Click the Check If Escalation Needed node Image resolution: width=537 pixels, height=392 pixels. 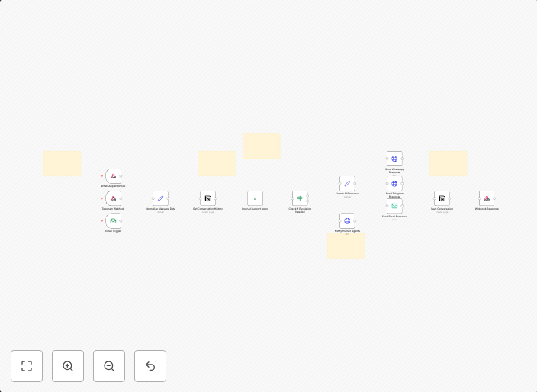[300, 198]
